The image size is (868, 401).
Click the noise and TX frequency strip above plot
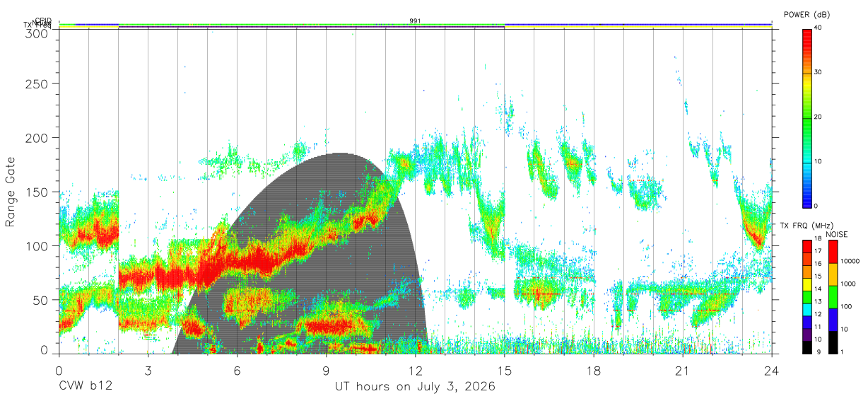(415, 25)
